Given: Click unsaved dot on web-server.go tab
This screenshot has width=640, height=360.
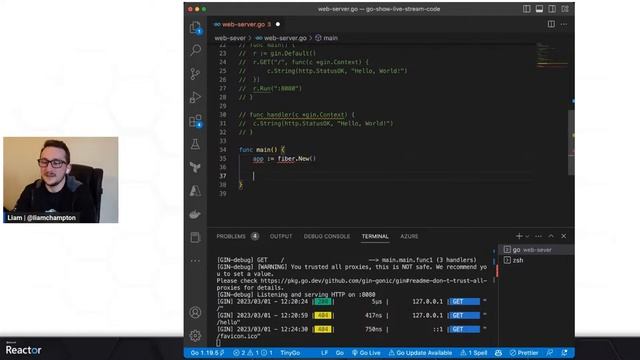Looking at the screenshot, I should [x=278, y=24].
